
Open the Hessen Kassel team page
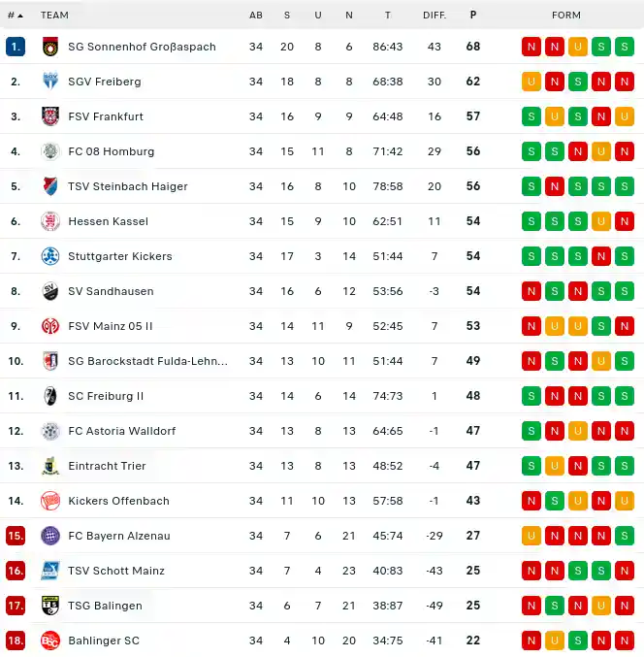tap(108, 221)
